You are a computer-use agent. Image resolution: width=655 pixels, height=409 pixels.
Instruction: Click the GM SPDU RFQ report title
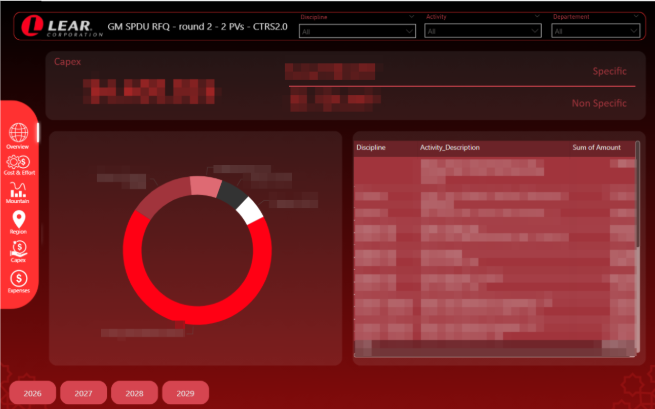click(198, 27)
